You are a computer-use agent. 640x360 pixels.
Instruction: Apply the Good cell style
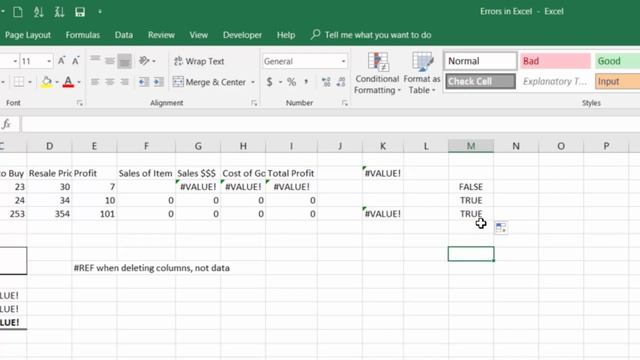pos(617,61)
